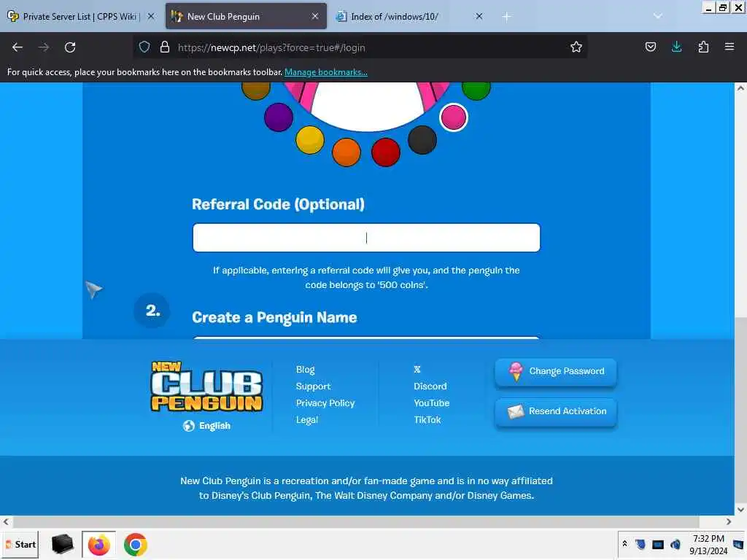Close the Index of /windows/10/ tab
Viewport: 747px width, 560px height.
point(479,16)
